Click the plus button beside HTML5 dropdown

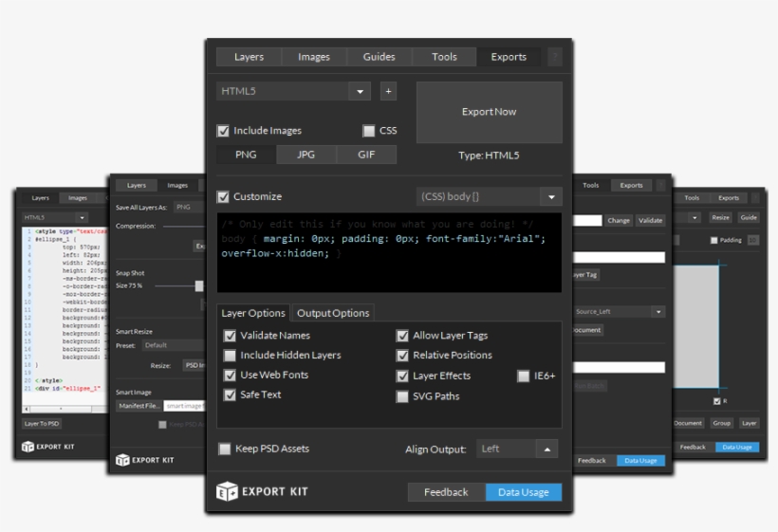(388, 91)
